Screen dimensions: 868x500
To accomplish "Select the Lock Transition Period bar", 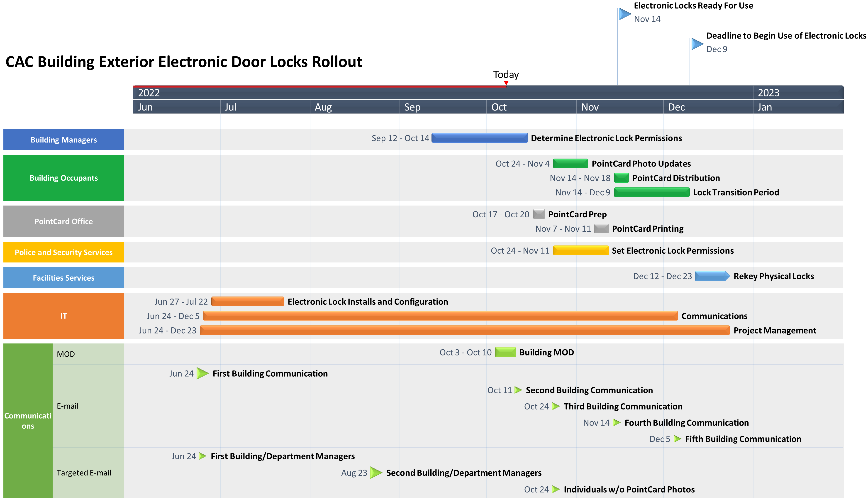I will pos(651,192).
